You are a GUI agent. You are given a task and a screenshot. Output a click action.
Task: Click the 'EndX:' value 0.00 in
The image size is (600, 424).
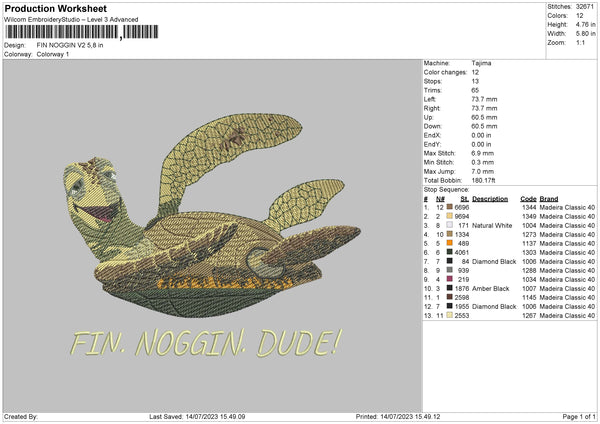pyautogui.click(x=481, y=135)
